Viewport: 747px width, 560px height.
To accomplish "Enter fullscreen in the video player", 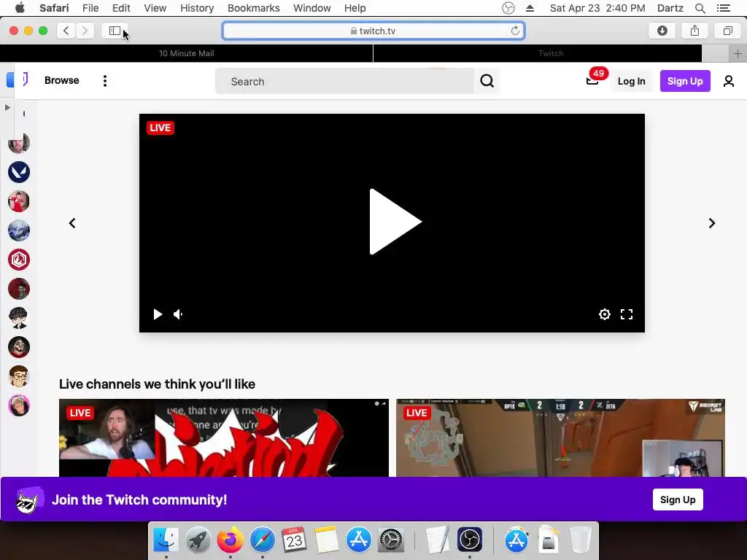I will pos(627,314).
